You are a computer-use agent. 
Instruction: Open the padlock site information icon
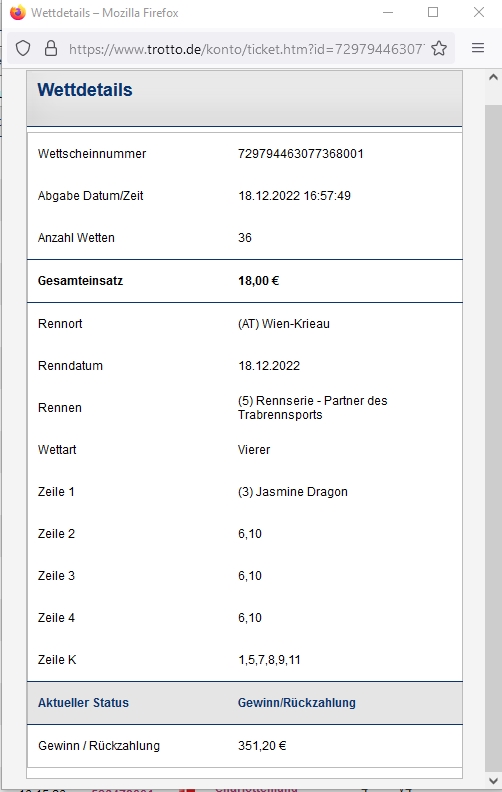[51, 48]
